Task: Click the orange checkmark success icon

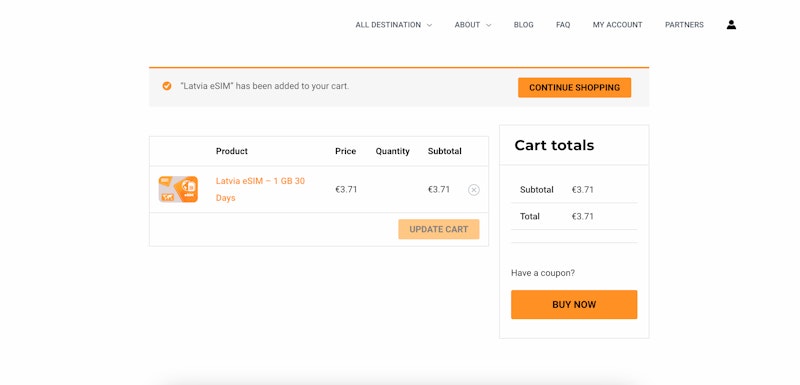Action: pos(167,86)
